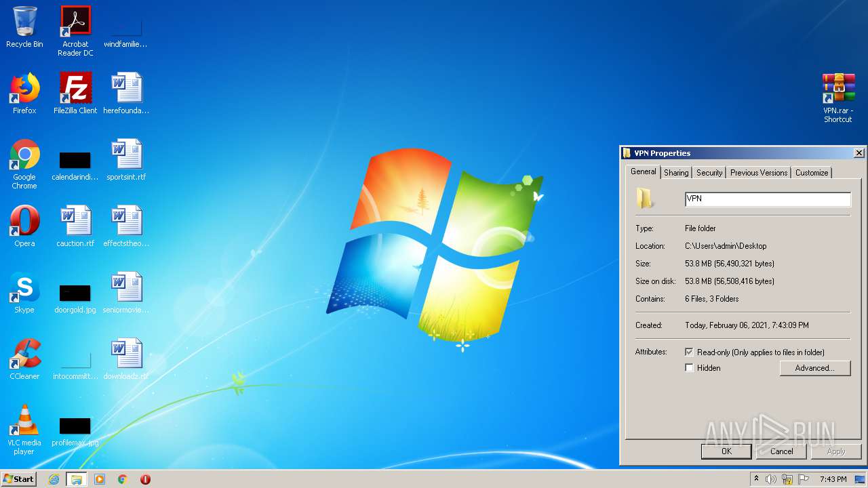
Task: Show hidden tray icons arrow
Action: point(756,479)
